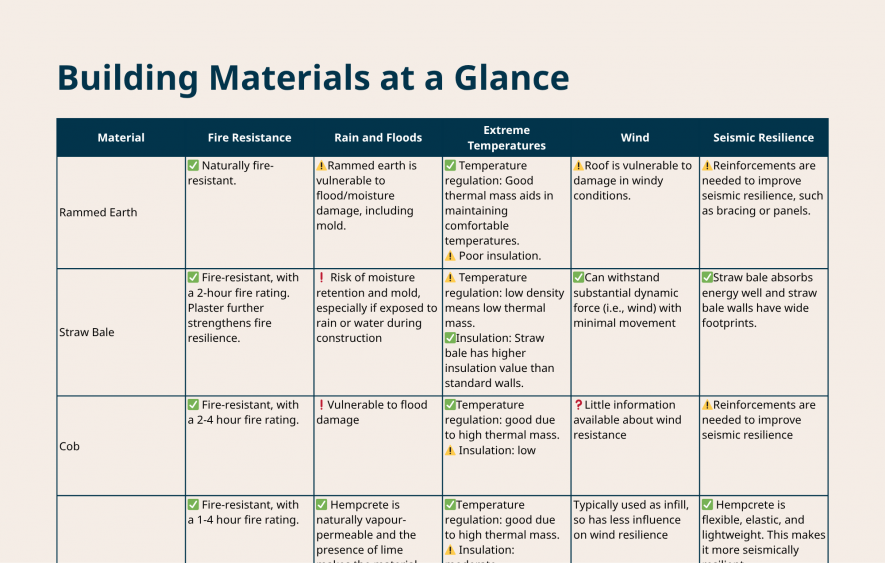Click the "Extreme Temperatures" column header
The image size is (885, 563).
[x=506, y=138]
